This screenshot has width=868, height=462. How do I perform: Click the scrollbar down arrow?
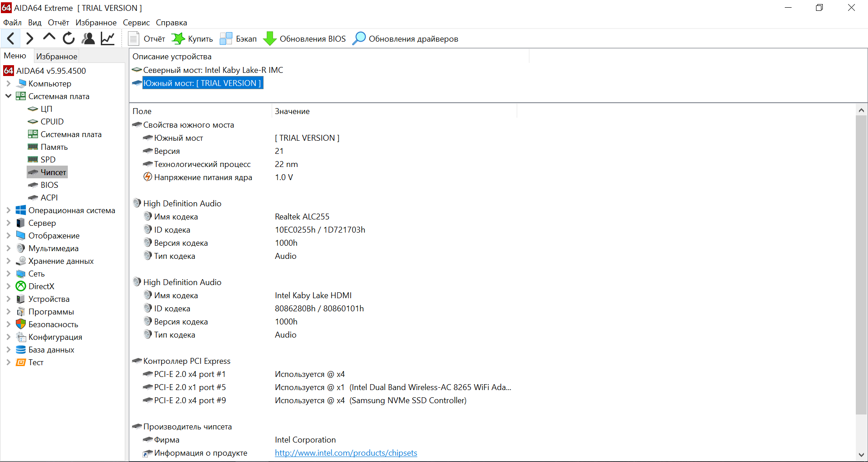click(861, 455)
